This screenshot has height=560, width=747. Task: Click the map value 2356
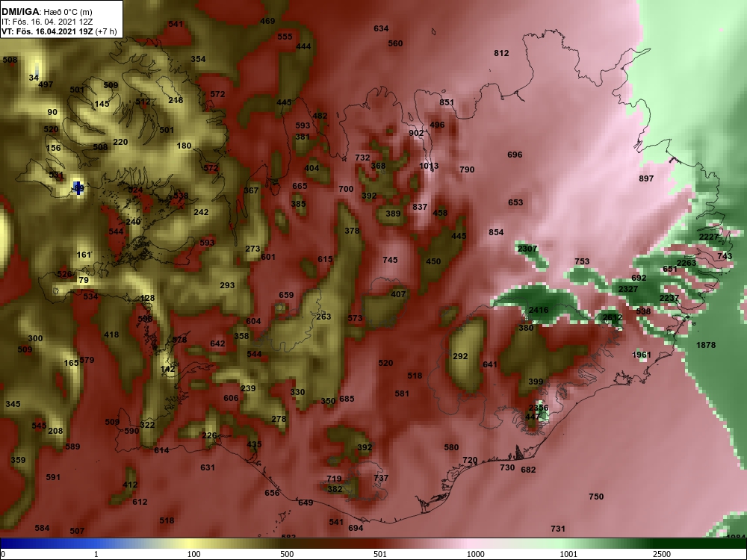click(x=539, y=408)
